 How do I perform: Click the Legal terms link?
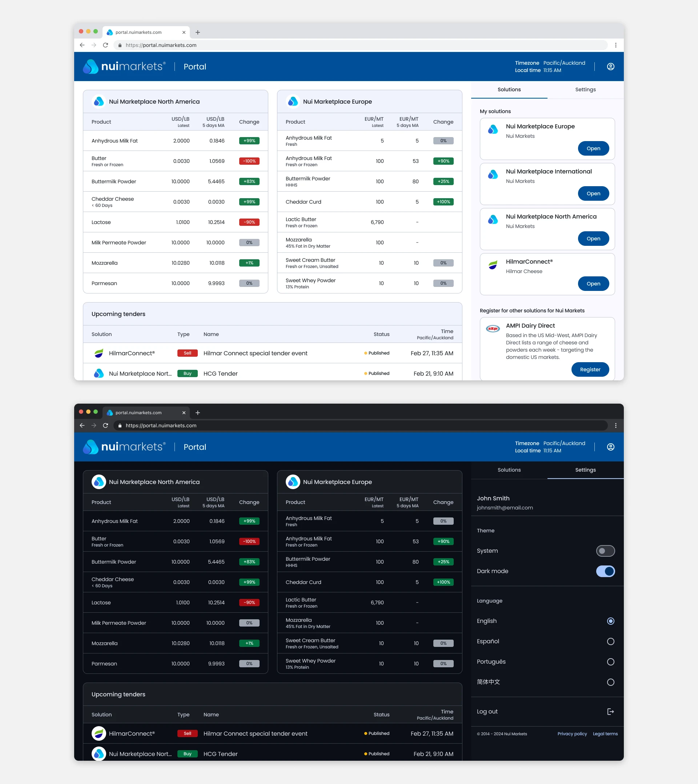pos(605,734)
